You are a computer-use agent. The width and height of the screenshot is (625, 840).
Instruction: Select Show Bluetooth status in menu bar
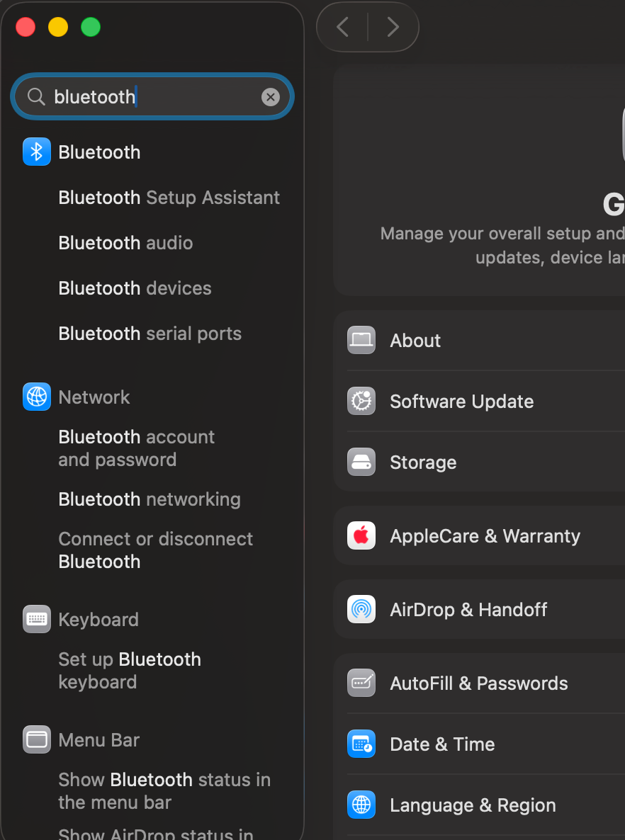164,790
